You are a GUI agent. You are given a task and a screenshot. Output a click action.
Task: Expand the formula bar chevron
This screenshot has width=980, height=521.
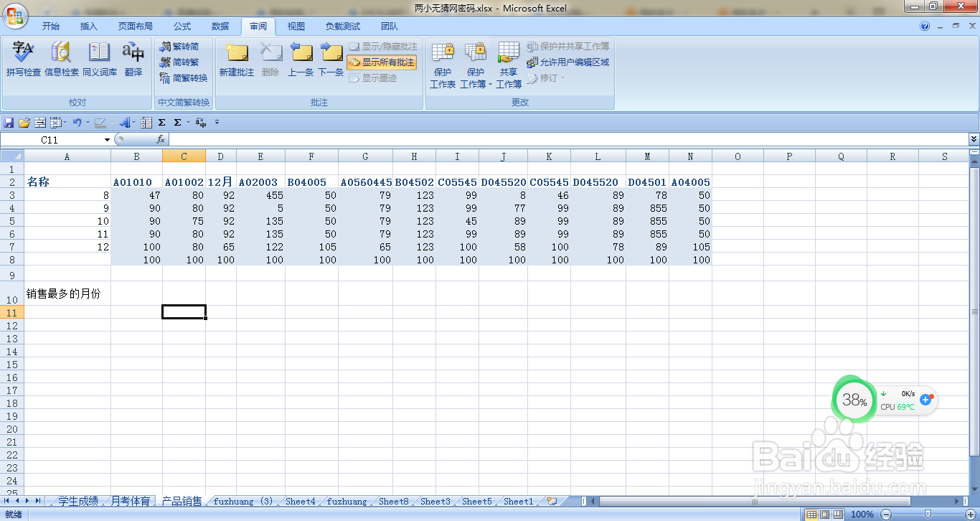click(974, 139)
